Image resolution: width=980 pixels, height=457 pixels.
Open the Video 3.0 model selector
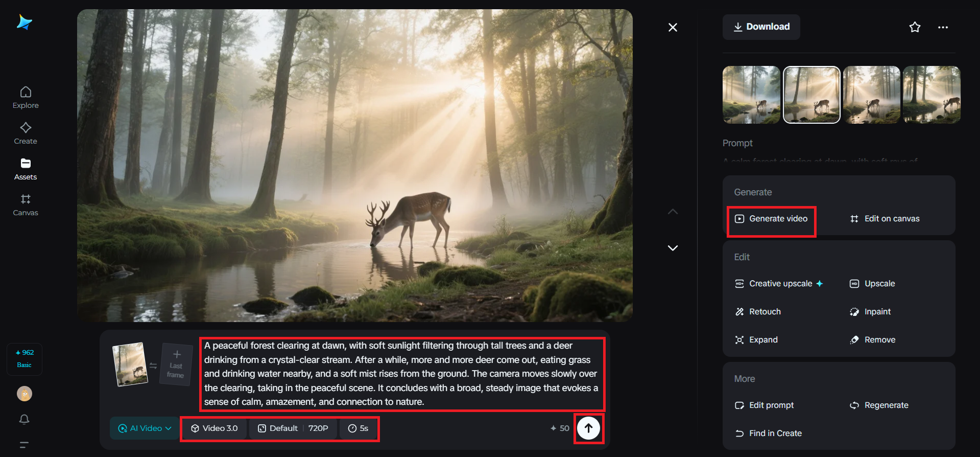[214, 428]
